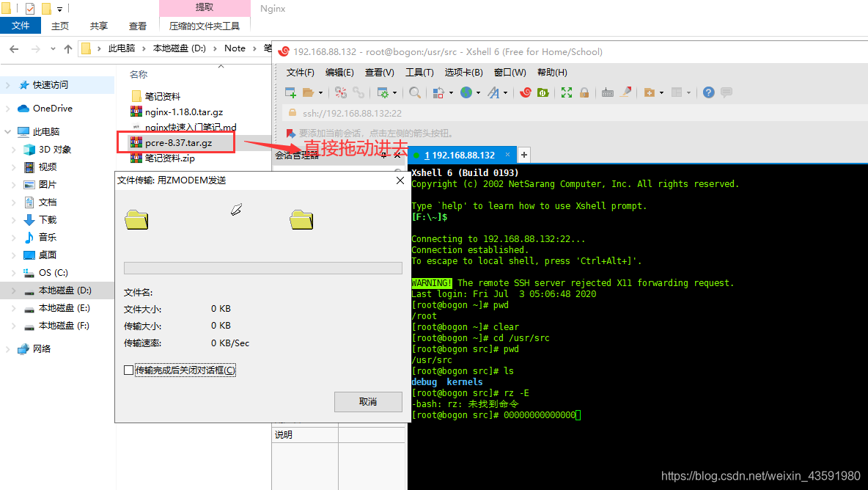Expand 快速访问 in the Explorer tree
The height and width of the screenshot is (490, 868).
[8, 84]
